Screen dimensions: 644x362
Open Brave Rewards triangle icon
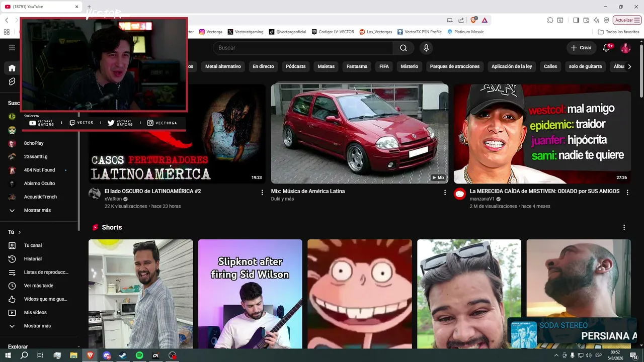tap(484, 20)
